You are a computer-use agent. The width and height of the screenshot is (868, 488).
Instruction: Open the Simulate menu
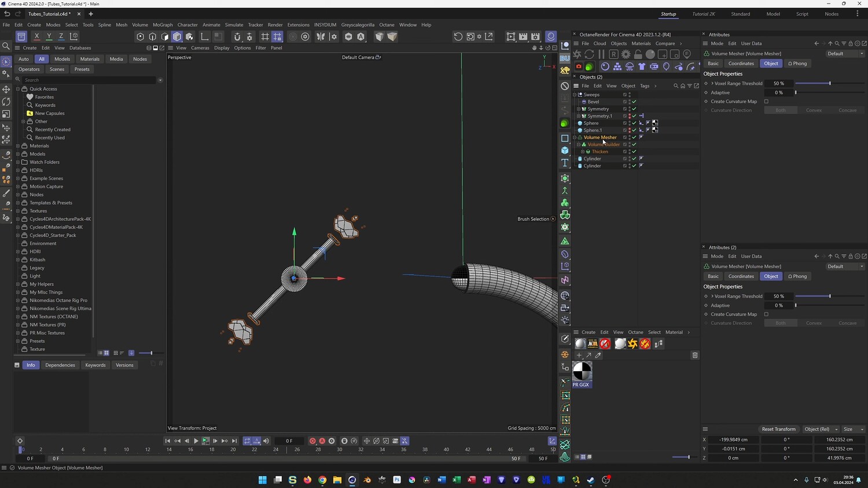234,25
